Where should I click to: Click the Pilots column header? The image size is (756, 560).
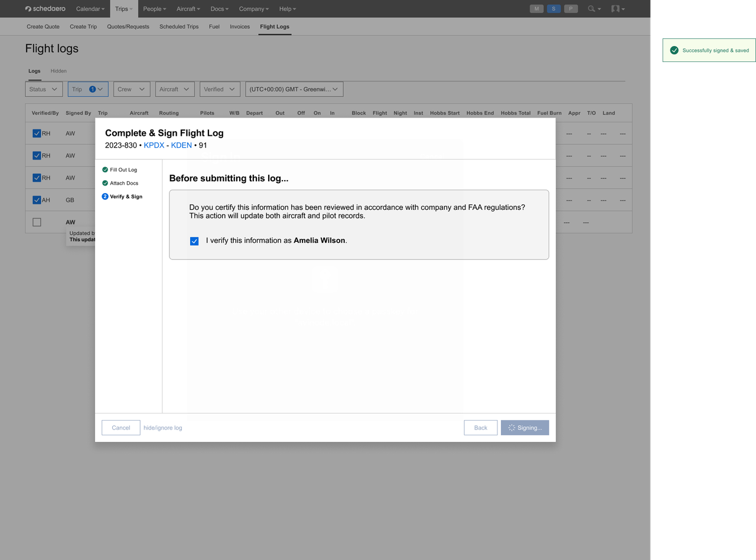[x=207, y=113]
